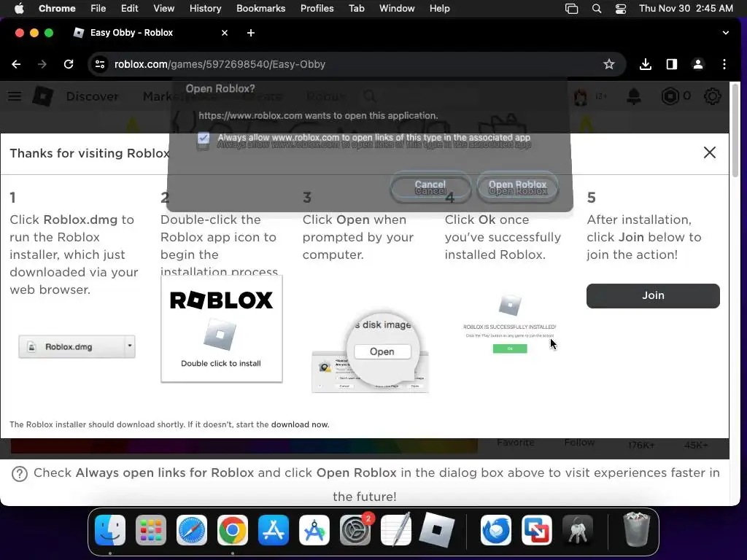Click the Chrome back arrow
The image size is (747, 560).
pyautogui.click(x=16, y=64)
